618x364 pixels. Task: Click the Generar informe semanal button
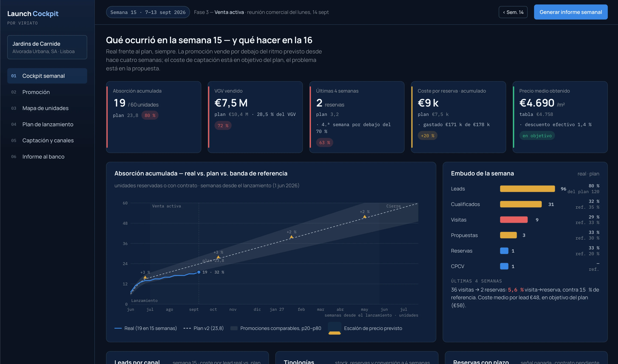(571, 12)
